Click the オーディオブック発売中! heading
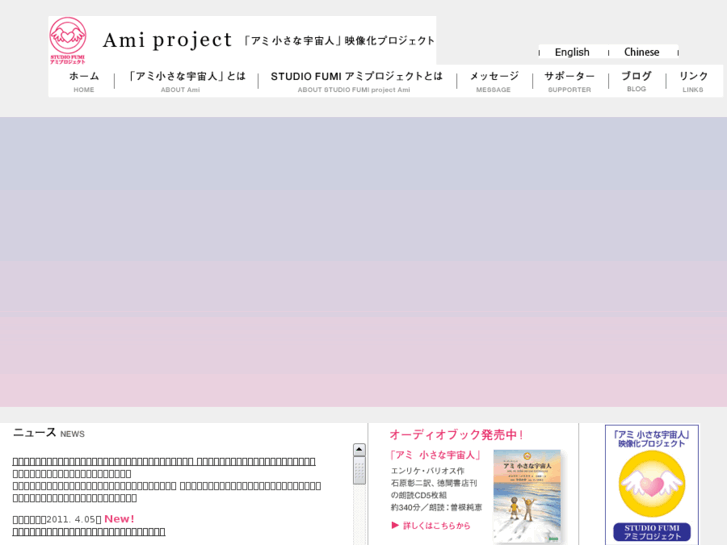 (456, 435)
